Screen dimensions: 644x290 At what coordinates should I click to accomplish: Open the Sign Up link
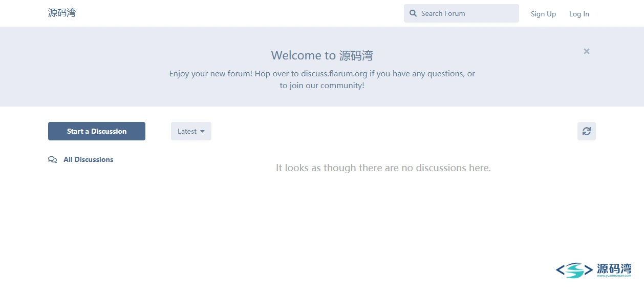click(543, 14)
